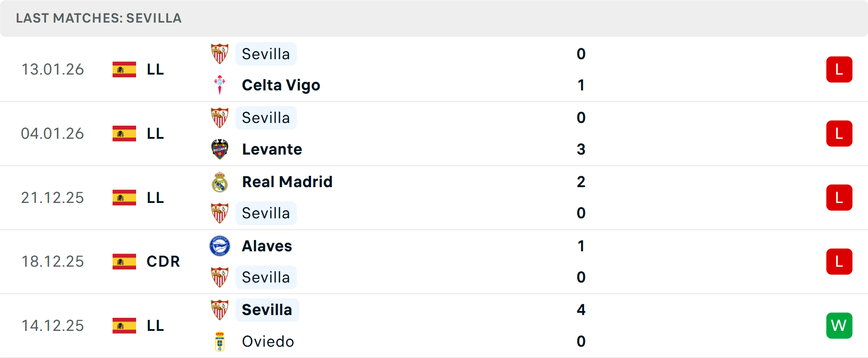The height and width of the screenshot is (358, 868).
Task: Click the Alaves club crest
Action: coord(220,246)
